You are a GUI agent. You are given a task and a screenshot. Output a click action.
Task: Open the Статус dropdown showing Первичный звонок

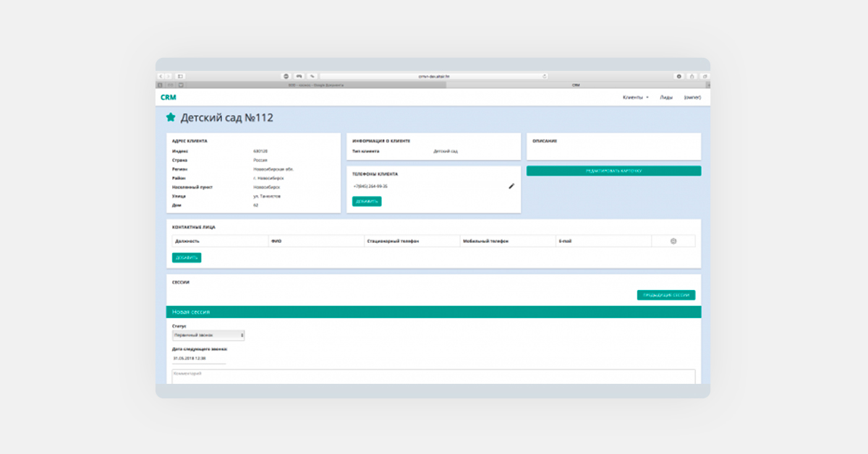pos(208,335)
